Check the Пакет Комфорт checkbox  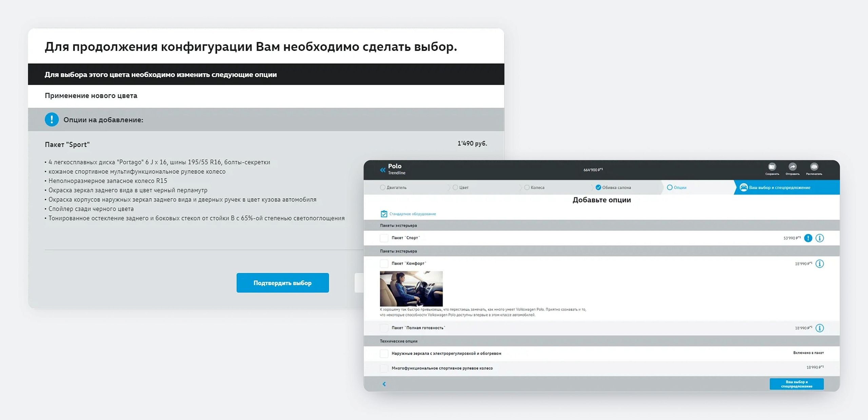(384, 264)
